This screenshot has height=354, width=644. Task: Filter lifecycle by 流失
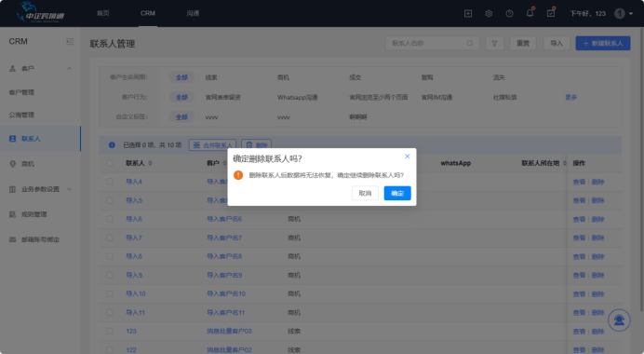(499, 77)
